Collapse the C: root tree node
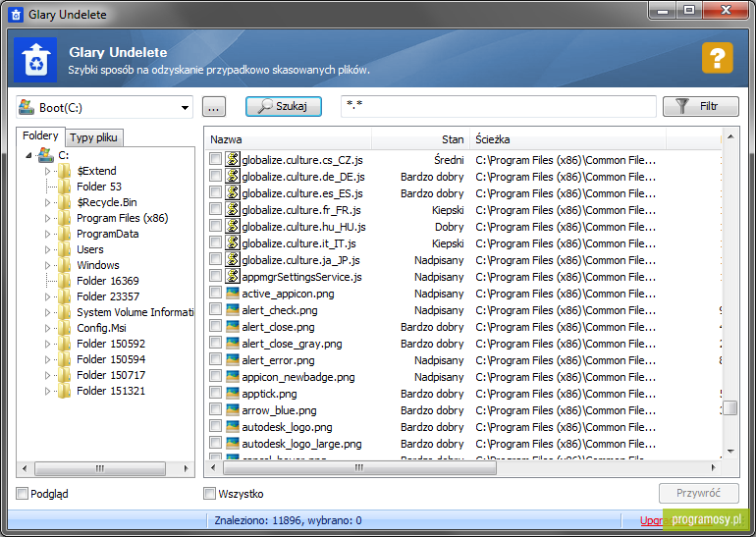Viewport: 756px width, 537px height. click(28, 155)
